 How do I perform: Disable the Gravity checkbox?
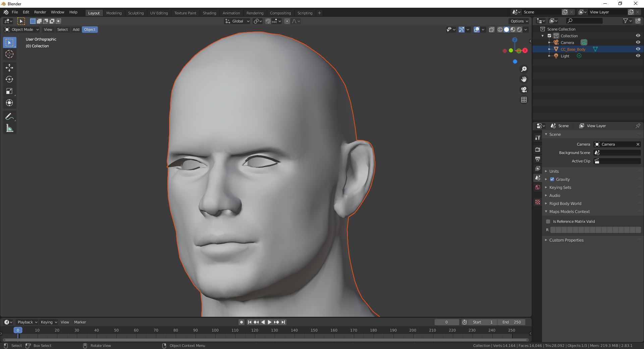tap(552, 179)
